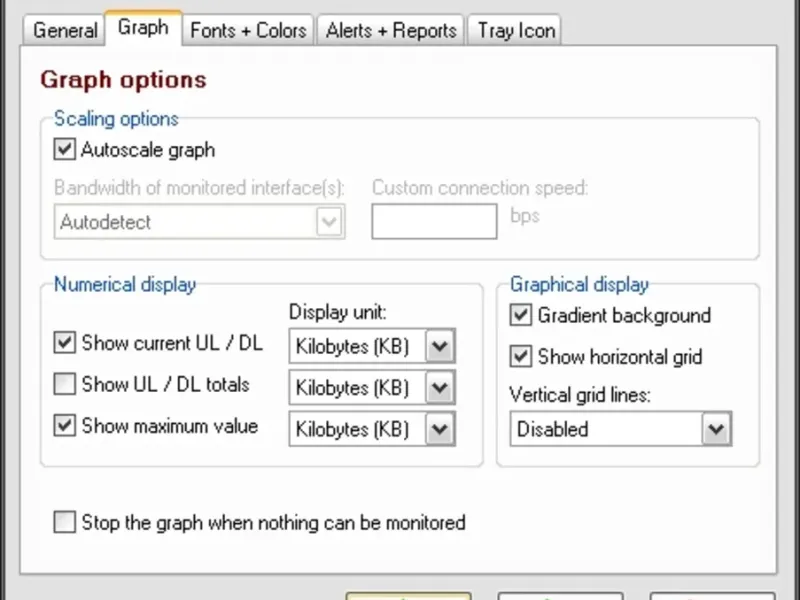Screen dimensions: 800x600
Task: Open the Fonts + Colors tab
Action: point(248,30)
